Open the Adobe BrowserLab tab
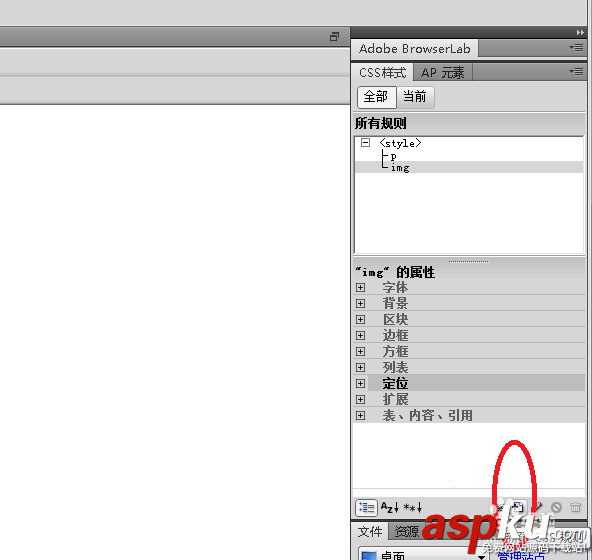The width and height of the screenshot is (592, 560). pos(415,49)
